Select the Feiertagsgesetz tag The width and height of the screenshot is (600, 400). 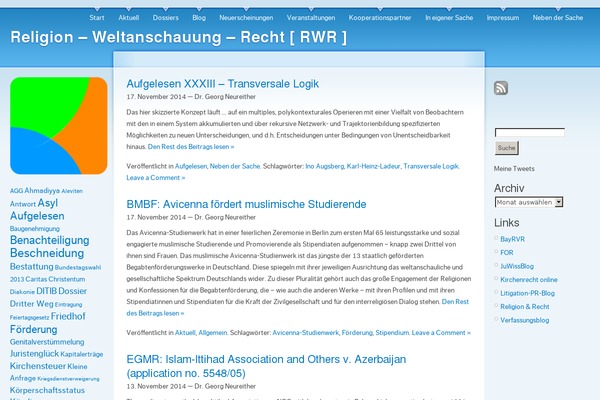pos(29,317)
